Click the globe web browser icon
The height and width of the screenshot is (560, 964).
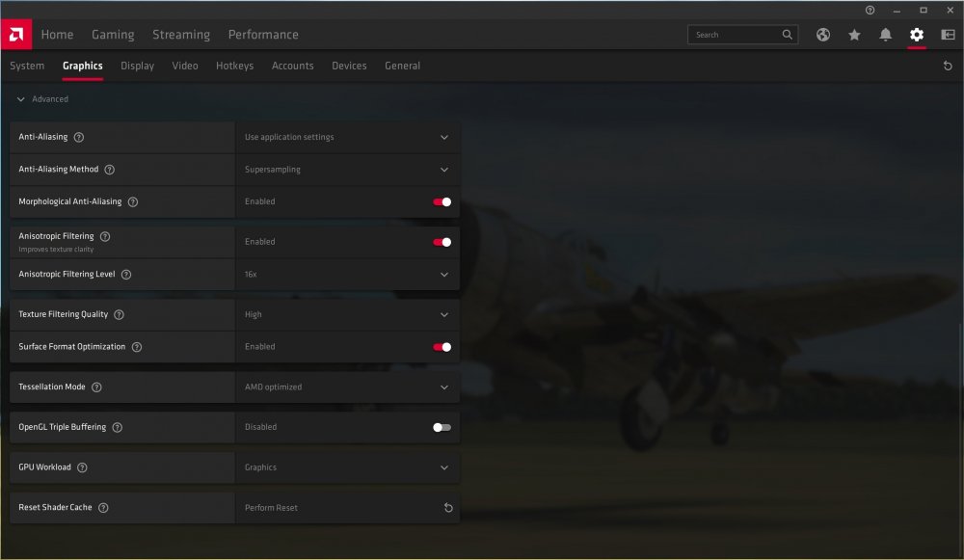pos(823,34)
